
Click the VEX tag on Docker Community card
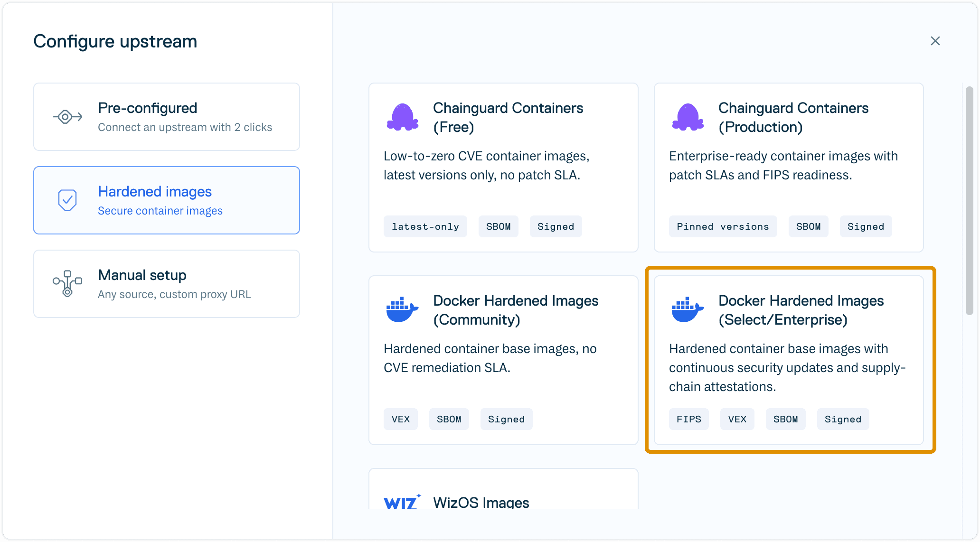tap(401, 419)
